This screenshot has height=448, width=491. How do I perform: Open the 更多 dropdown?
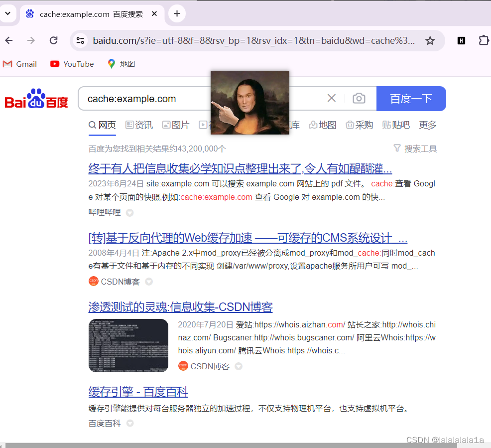point(427,125)
